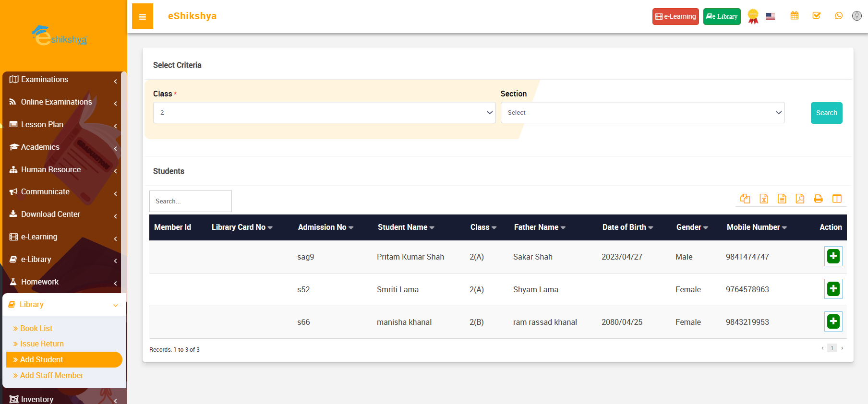This screenshot has height=404, width=868.
Task: Copy the student table to clipboard
Action: 745,199
